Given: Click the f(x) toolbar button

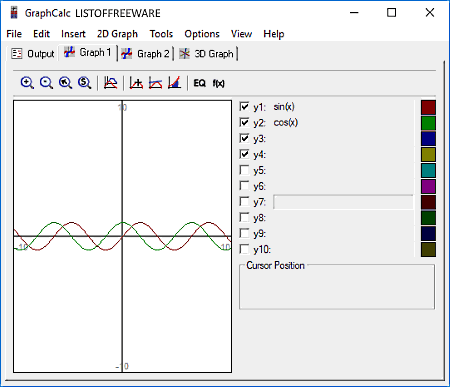Looking at the screenshot, I should pyautogui.click(x=219, y=83).
